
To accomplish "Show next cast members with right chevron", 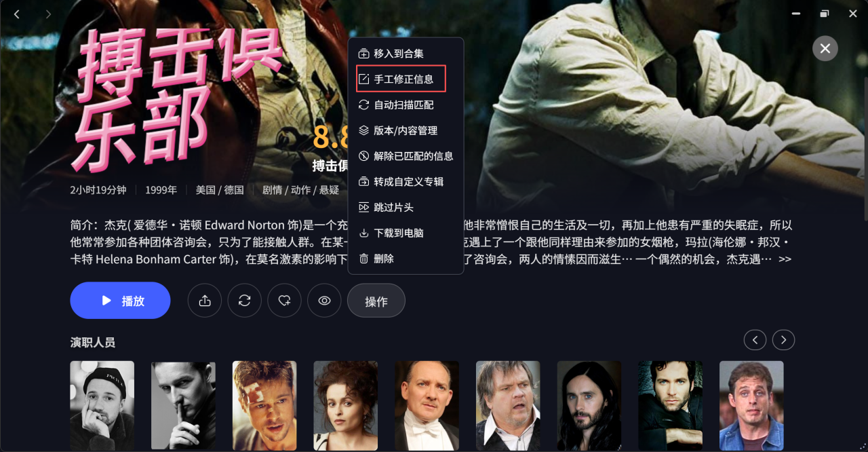I will pyautogui.click(x=784, y=340).
